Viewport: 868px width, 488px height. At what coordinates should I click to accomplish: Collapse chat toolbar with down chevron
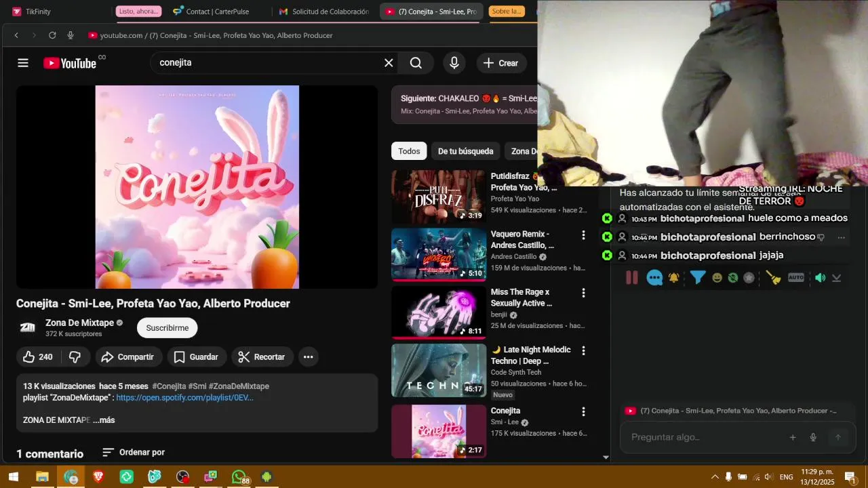pos(837,278)
